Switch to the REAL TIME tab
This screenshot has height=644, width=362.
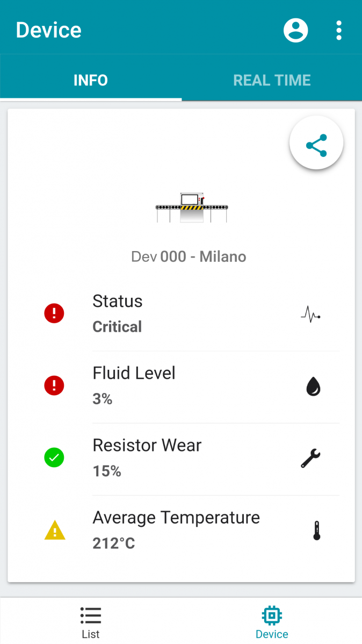tap(272, 80)
